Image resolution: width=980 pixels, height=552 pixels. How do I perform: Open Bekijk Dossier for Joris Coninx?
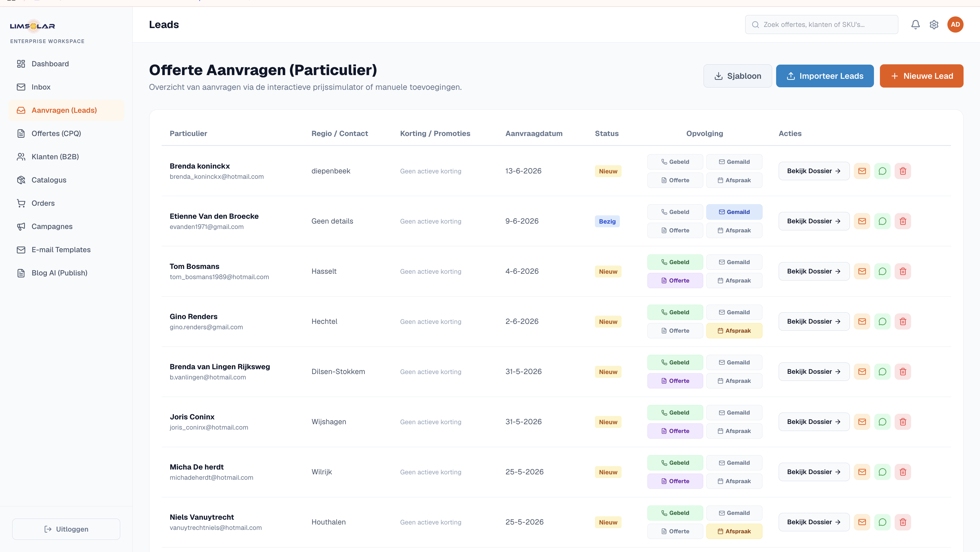click(x=814, y=422)
